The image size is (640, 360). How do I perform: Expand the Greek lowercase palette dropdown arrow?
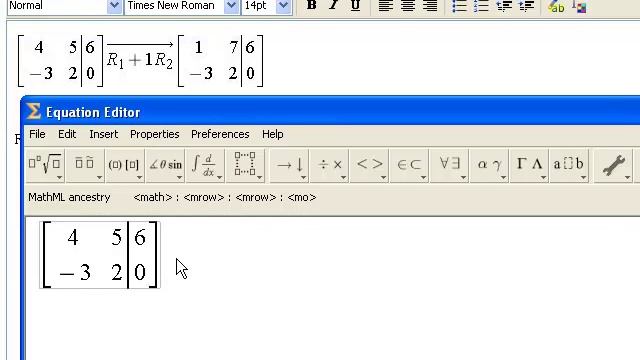(503, 178)
